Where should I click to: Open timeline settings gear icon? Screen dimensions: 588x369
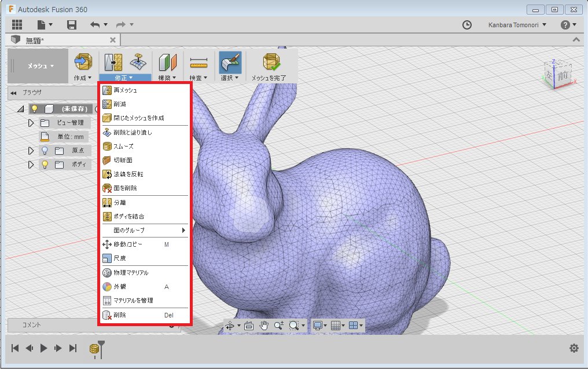574,348
